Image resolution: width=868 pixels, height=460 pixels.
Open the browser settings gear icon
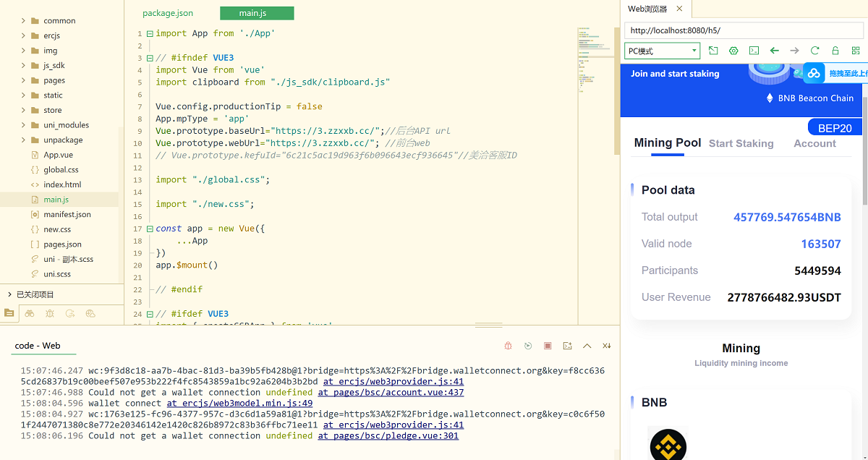coord(733,51)
